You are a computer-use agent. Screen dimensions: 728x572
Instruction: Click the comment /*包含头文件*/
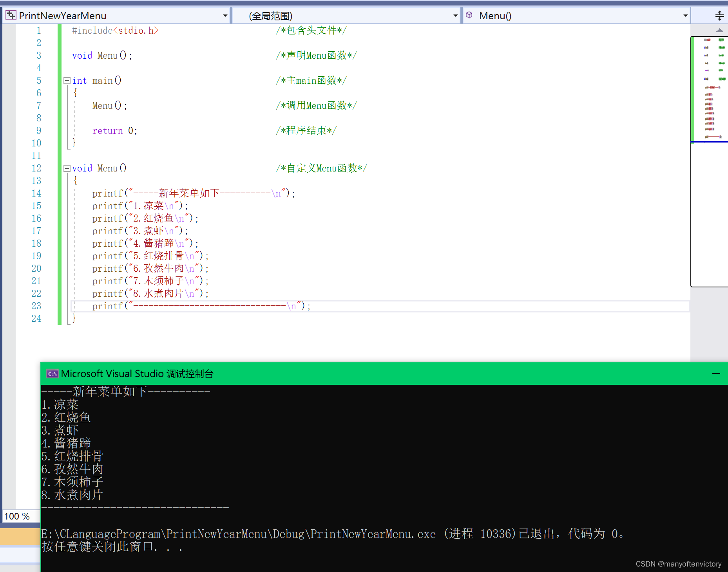(x=311, y=31)
